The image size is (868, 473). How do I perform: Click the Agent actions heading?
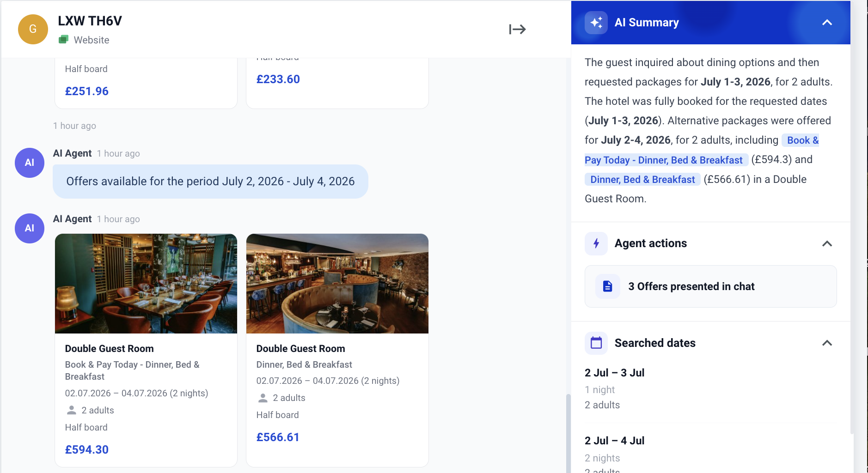pyautogui.click(x=651, y=243)
